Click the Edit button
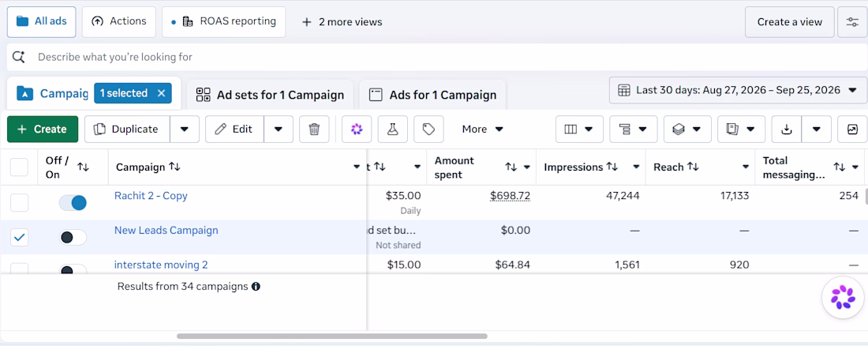The height and width of the screenshot is (346, 868). tap(234, 130)
